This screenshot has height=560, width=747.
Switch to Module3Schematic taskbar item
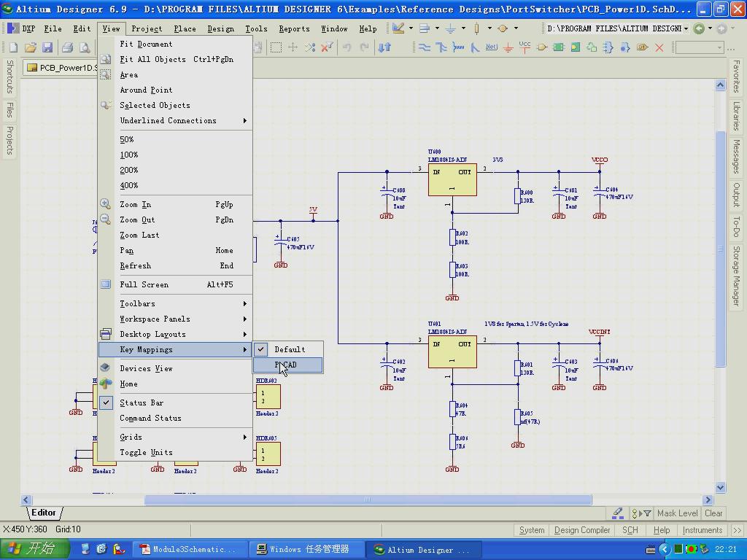coord(190,550)
